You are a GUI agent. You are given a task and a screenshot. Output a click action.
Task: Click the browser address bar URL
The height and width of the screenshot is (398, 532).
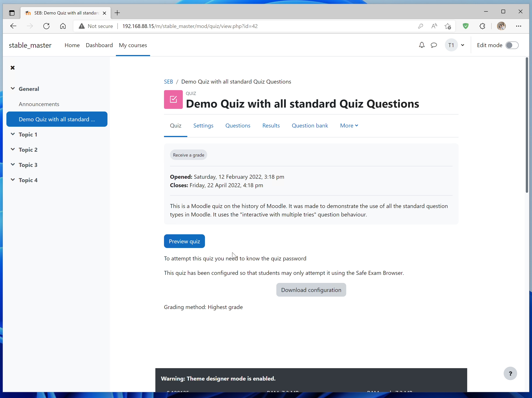(x=190, y=26)
